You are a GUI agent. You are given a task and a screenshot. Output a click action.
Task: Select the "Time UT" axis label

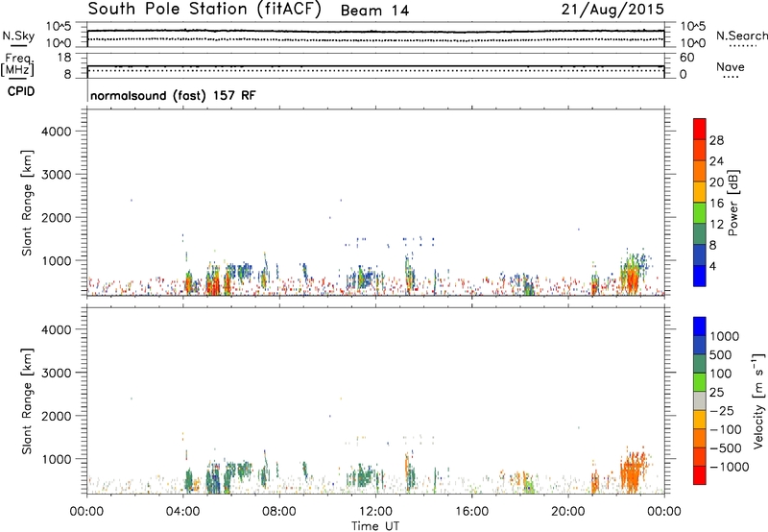pos(375,526)
